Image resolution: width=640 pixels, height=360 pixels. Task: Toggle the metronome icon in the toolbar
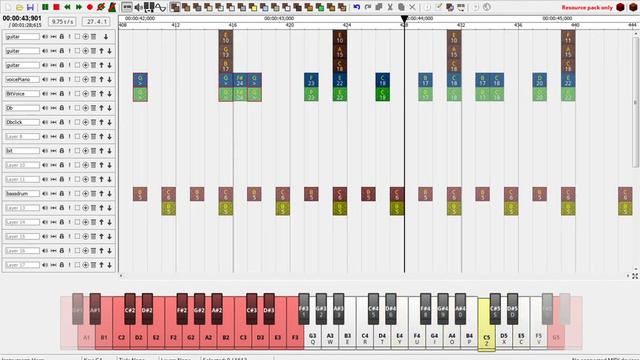[x=112, y=7]
